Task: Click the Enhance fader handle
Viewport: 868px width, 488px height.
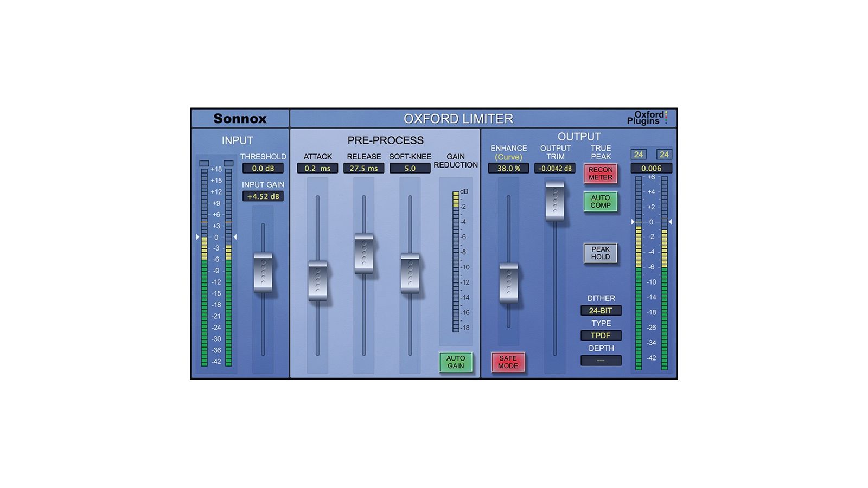Action: (508, 282)
